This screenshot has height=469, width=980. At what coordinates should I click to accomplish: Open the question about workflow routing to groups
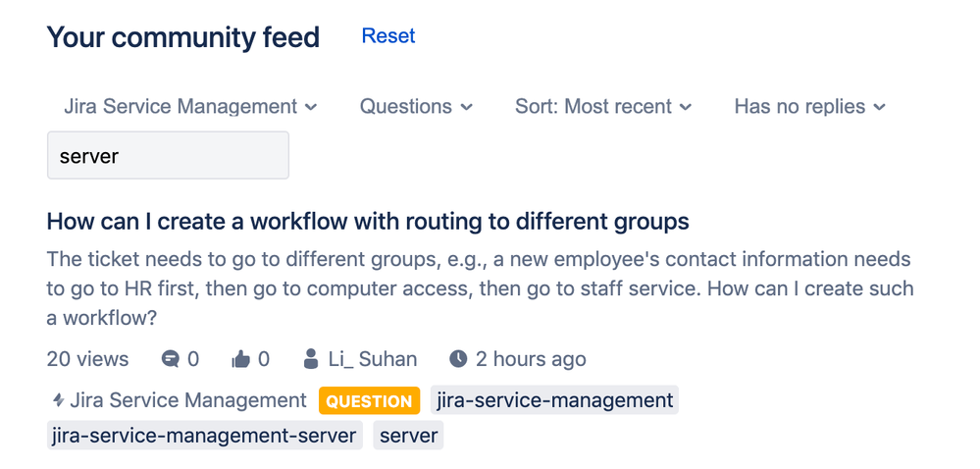coord(368,222)
